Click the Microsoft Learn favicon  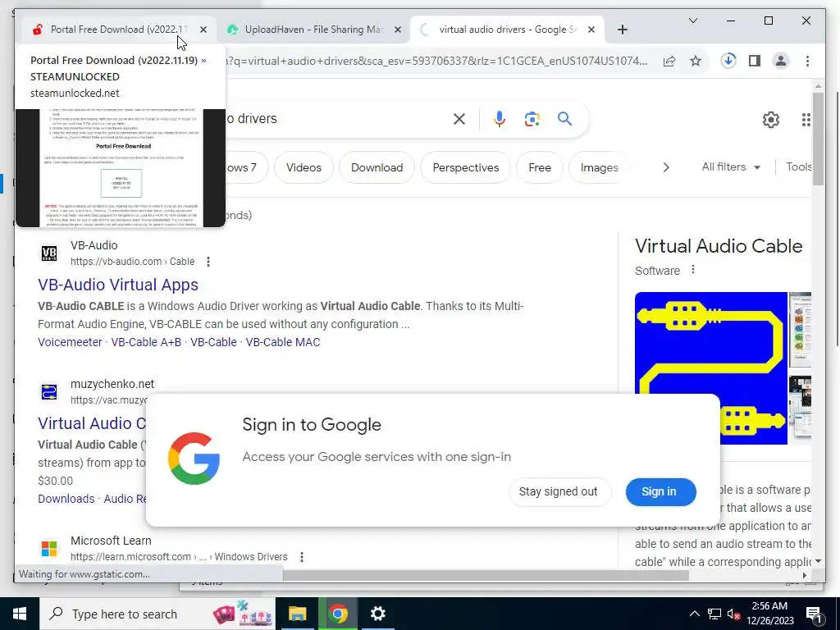tap(49, 549)
